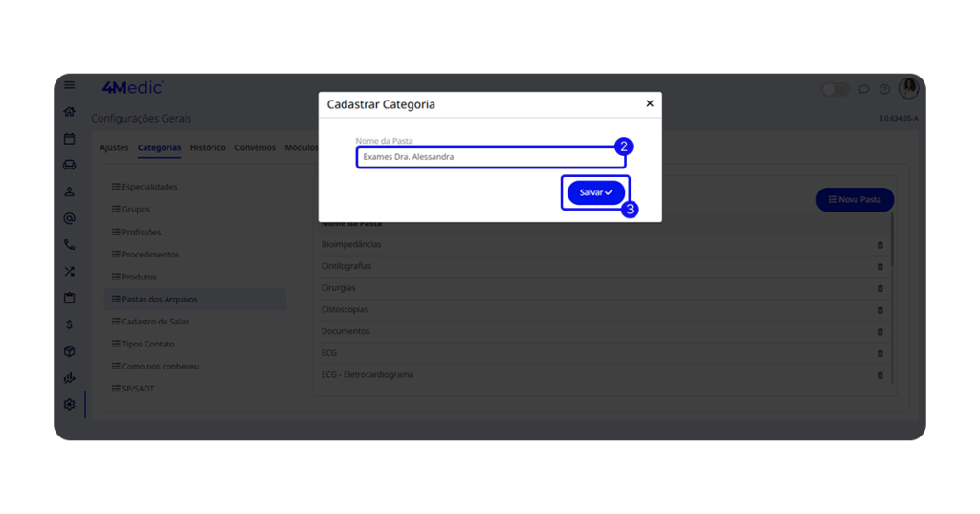
Task: Switch to the Convênios tab
Action: pos(255,148)
